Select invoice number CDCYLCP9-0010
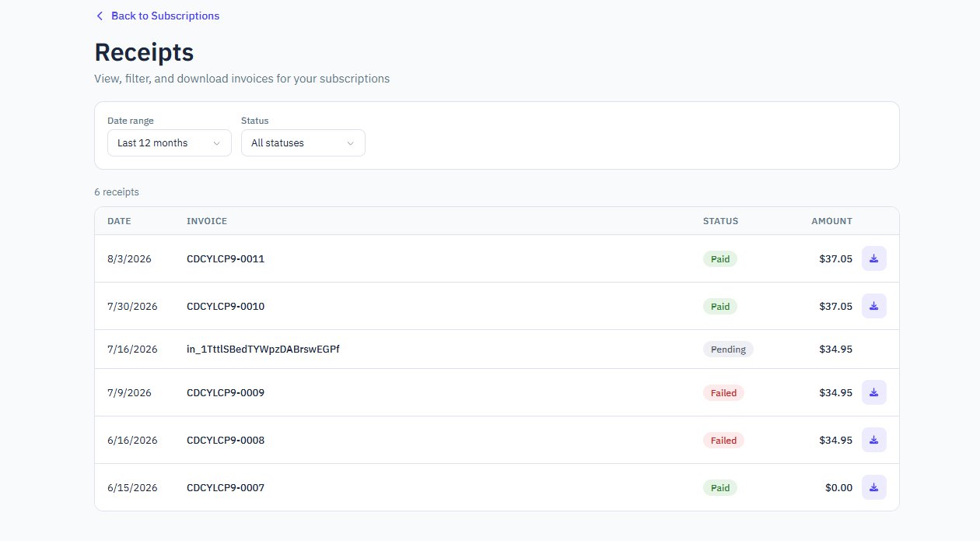This screenshot has height=541, width=980. point(226,306)
